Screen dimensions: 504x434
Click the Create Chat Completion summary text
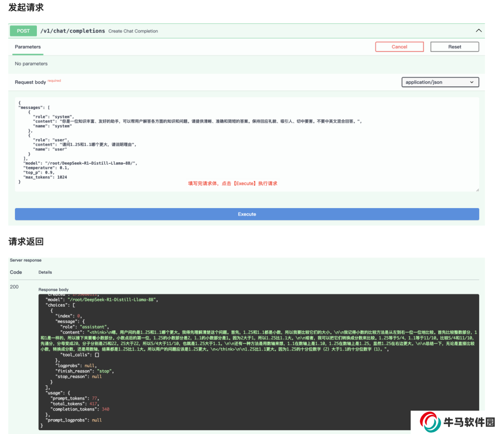(133, 31)
